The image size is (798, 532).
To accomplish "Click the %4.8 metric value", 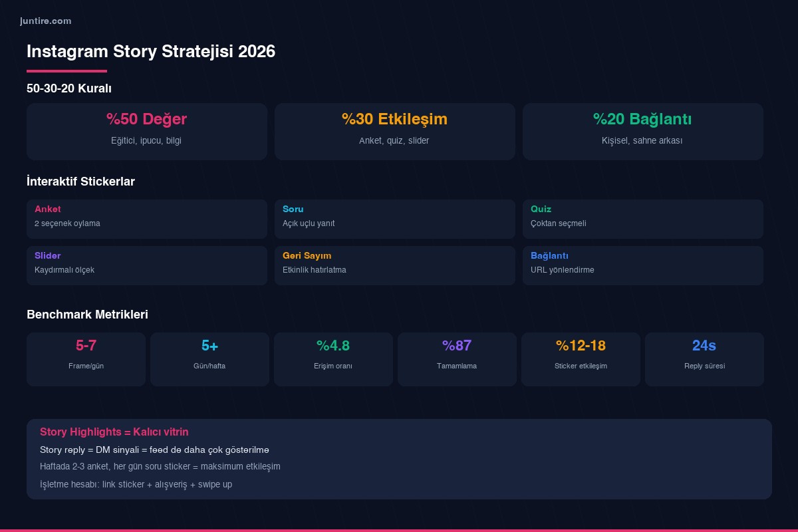I will coord(333,346).
